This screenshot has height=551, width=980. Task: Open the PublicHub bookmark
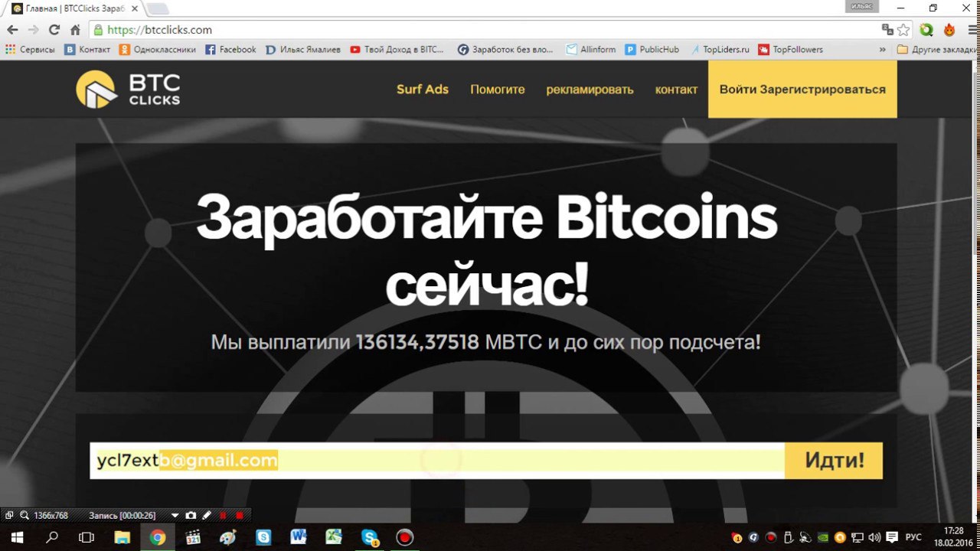652,50
